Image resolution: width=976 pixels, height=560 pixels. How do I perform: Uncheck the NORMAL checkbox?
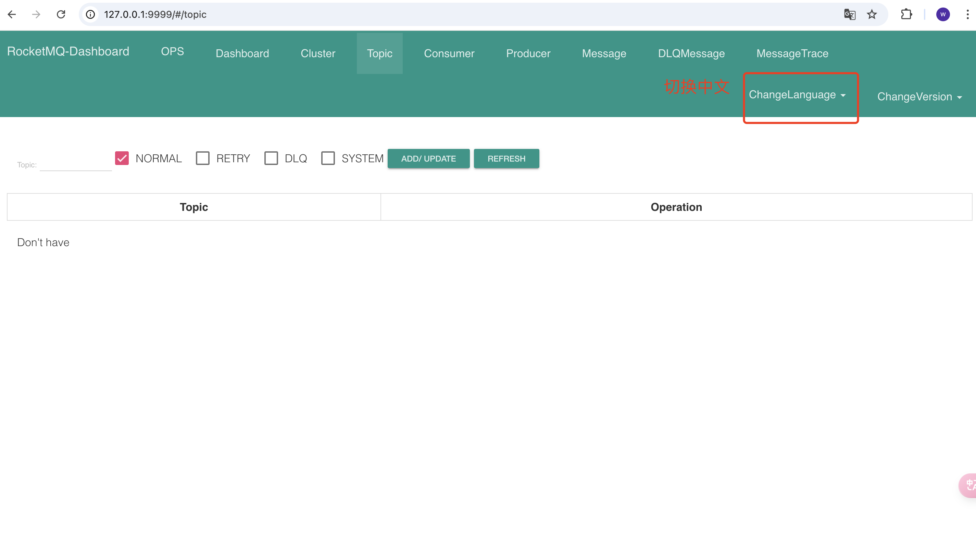pos(122,158)
